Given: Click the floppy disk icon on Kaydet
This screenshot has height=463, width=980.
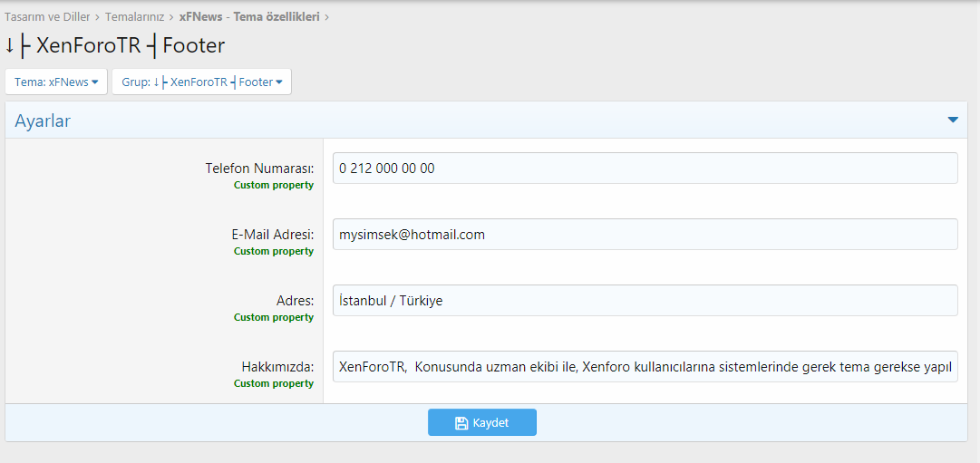Looking at the screenshot, I should pyautogui.click(x=461, y=423).
